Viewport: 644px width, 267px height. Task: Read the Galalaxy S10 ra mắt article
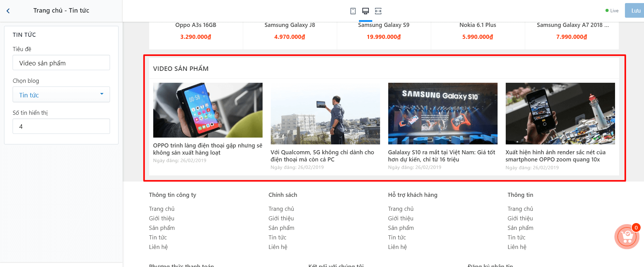(442, 156)
